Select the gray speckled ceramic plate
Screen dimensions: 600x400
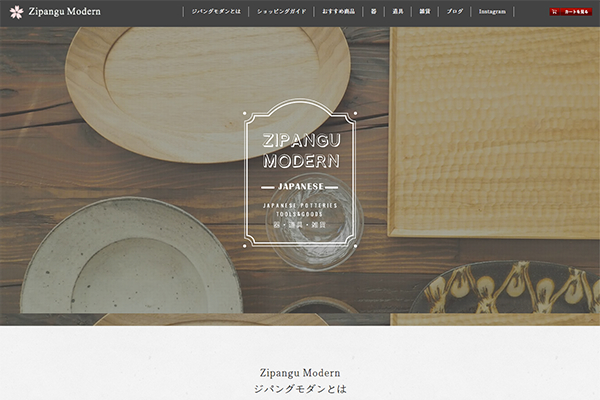click(x=132, y=256)
